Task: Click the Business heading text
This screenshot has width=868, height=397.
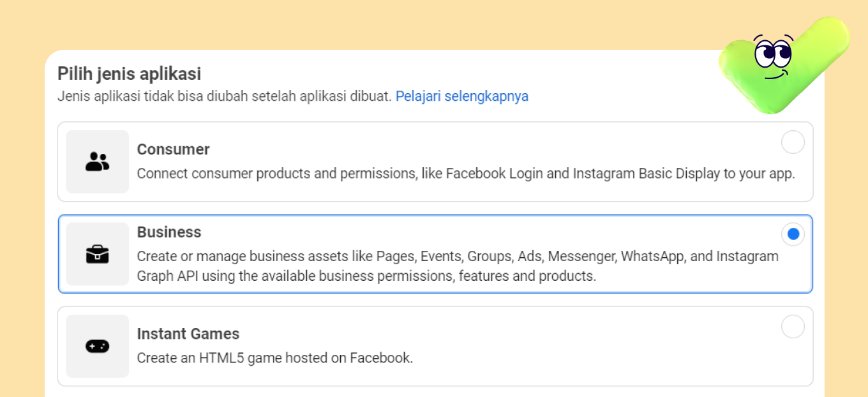Action: pos(169,232)
